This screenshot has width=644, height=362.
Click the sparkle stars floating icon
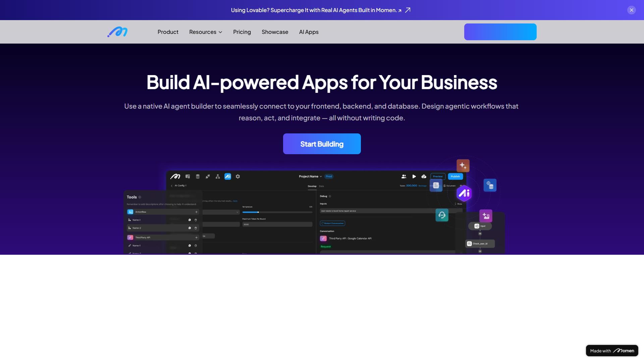[463, 166]
